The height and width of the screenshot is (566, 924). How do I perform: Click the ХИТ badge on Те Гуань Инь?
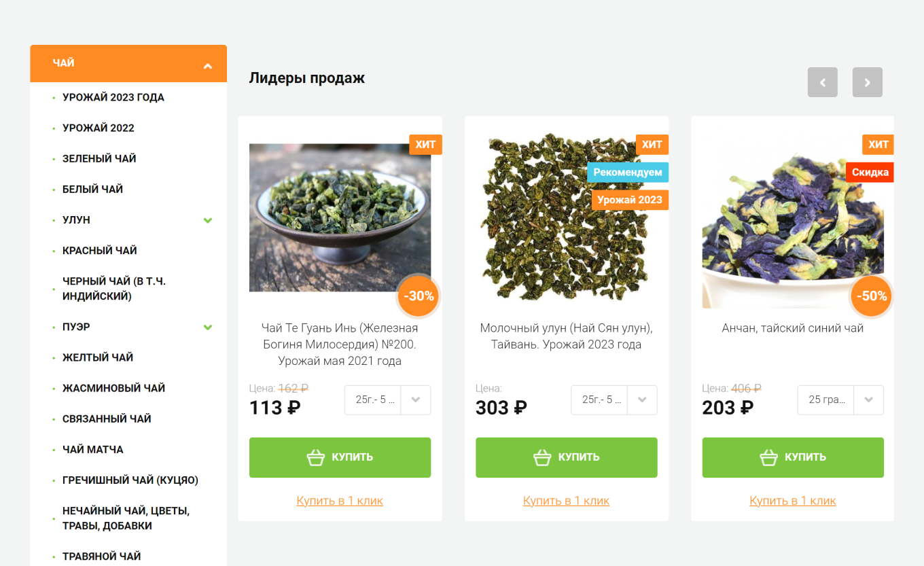pyautogui.click(x=425, y=145)
